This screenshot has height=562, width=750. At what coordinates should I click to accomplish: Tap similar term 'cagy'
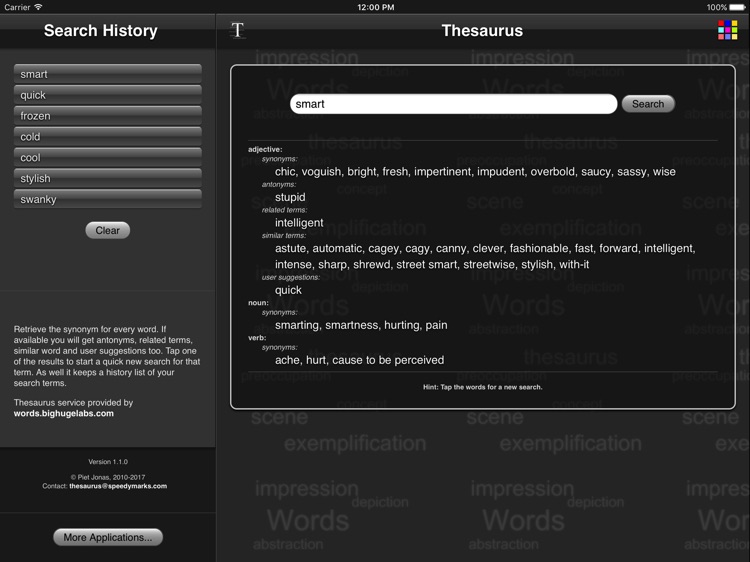coord(417,248)
